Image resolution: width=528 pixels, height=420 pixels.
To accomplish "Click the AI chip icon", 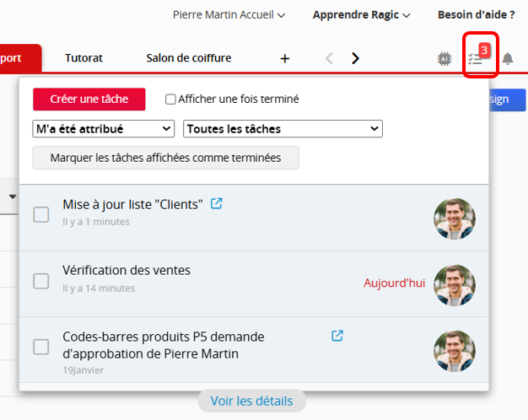I will click(444, 58).
